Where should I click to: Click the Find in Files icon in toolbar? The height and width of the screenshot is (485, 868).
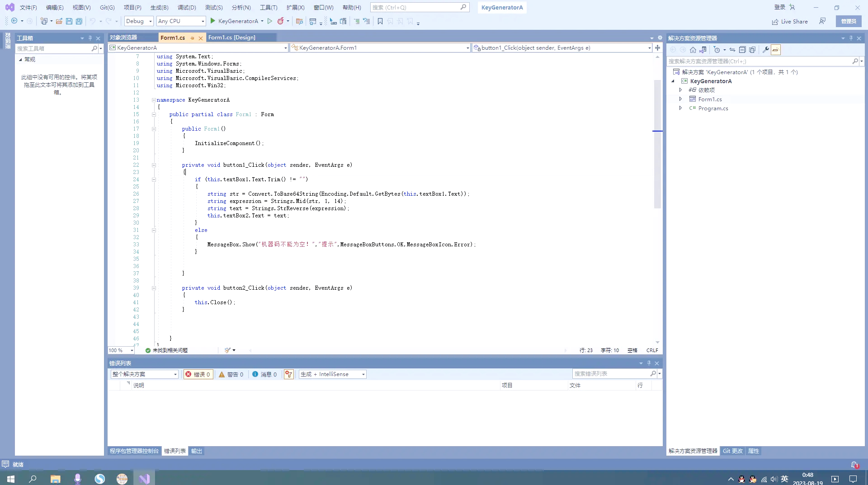pos(299,21)
